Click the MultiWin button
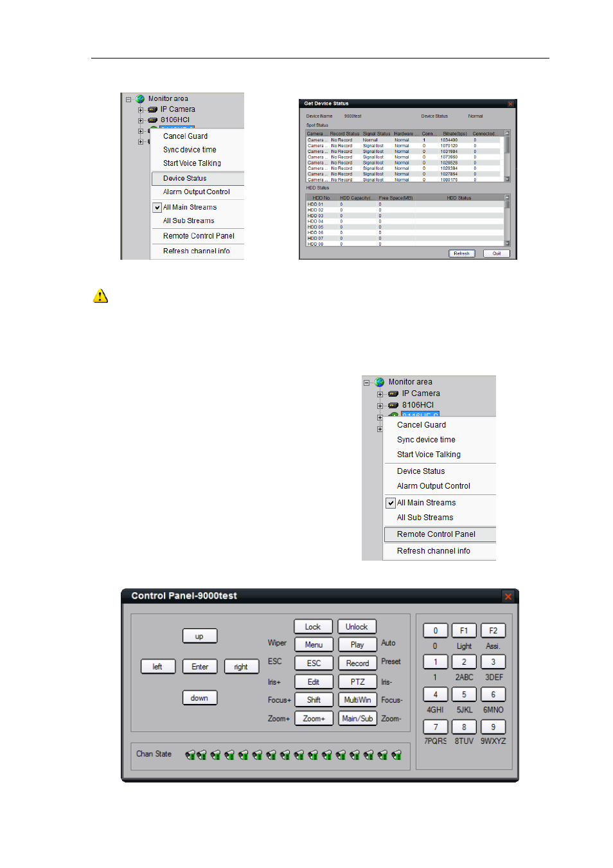The height and width of the screenshot is (868, 613). point(357,700)
